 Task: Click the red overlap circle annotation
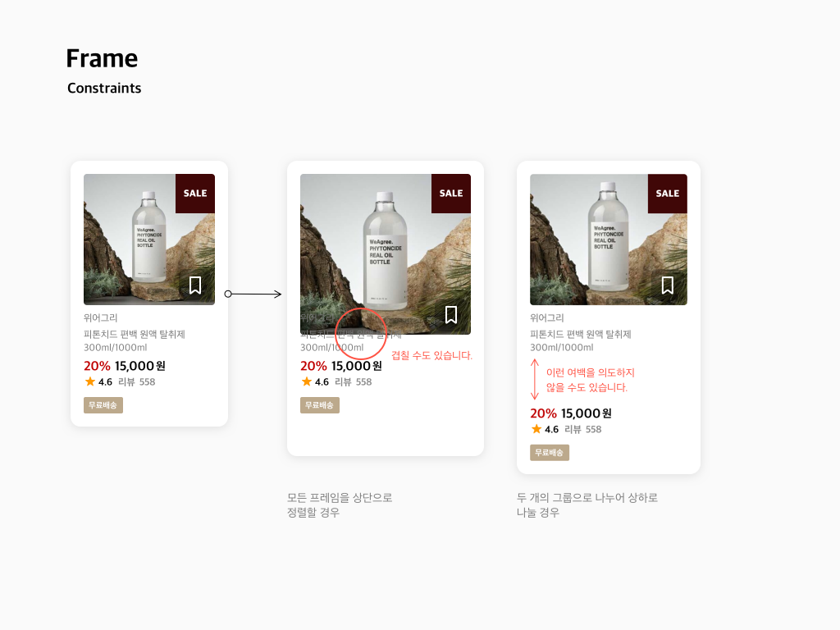coord(361,333)
